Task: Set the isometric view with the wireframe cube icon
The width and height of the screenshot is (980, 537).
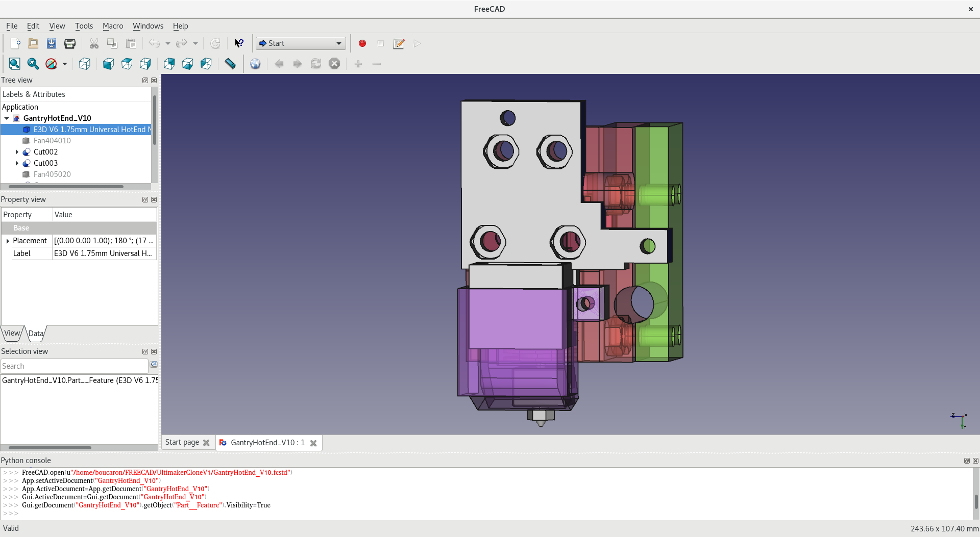Action: (85, 64)
